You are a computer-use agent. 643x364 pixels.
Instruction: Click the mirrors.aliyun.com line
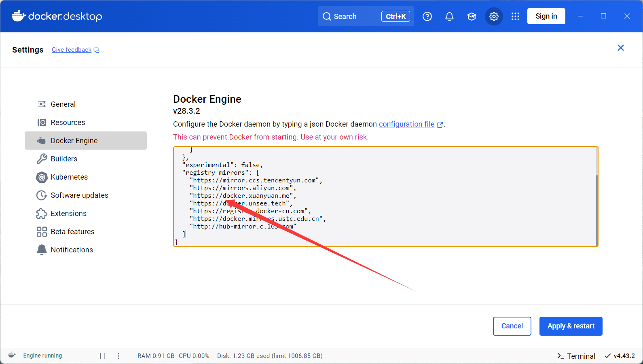tap(243, 188)
